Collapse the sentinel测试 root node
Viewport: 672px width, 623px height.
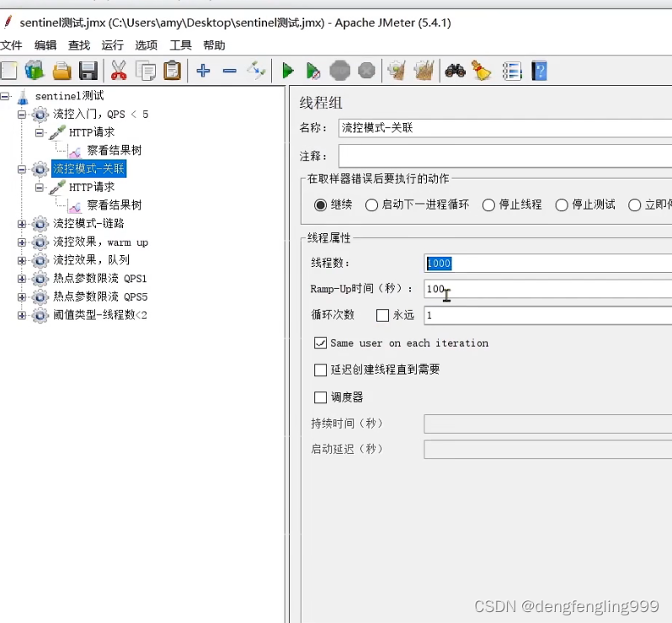pyautogui.click(x=5, y=97)
